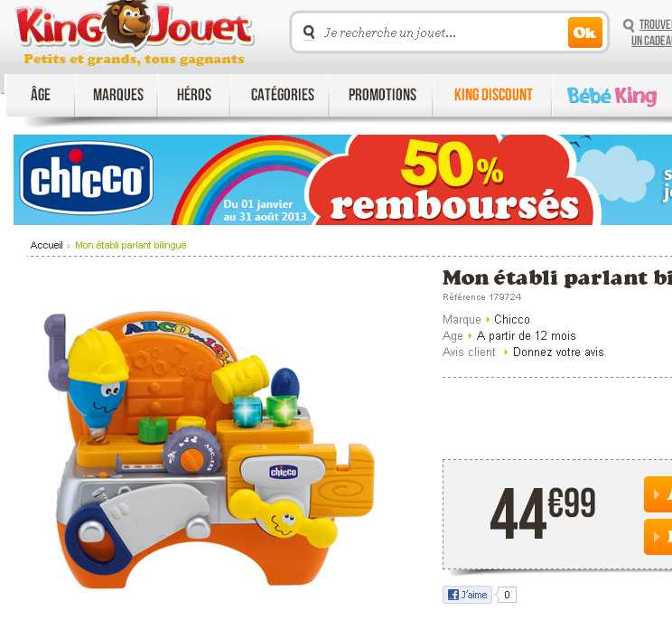This screenshot has height=620, width=672.
Task: Click the Je recherche un jouet field
Action: [x=442, y=33]
